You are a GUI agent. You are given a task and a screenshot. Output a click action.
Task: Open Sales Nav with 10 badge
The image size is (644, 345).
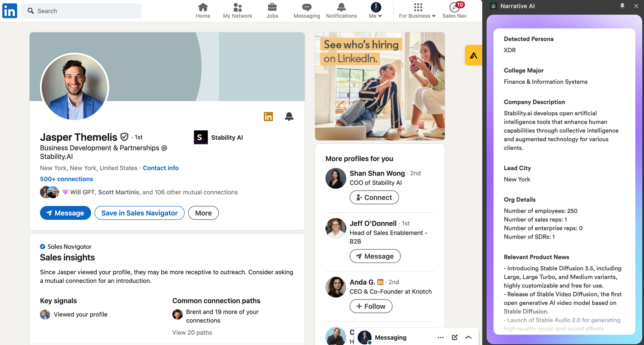point(454,11)
